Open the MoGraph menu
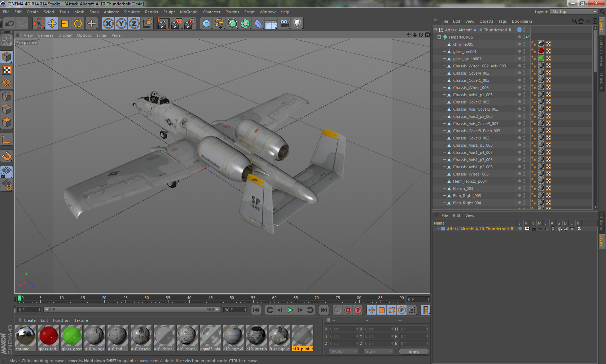This screenshot has height=364, width=606. [189, 12]
